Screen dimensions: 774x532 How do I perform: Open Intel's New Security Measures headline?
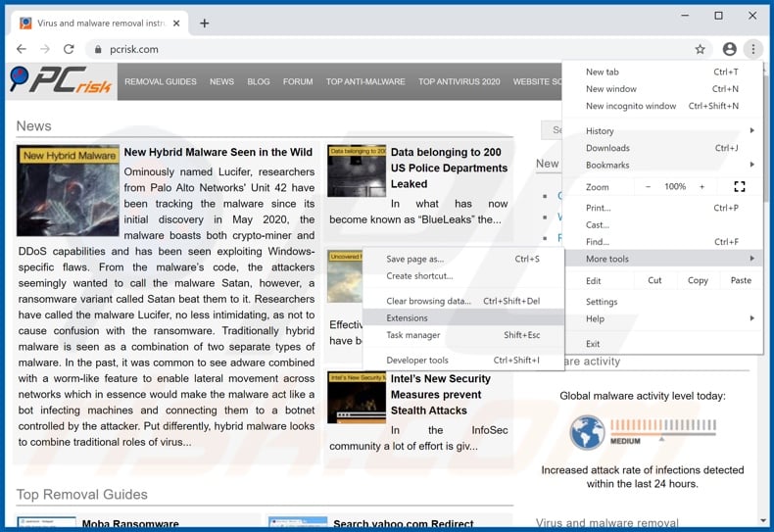(x=441, y=395)
